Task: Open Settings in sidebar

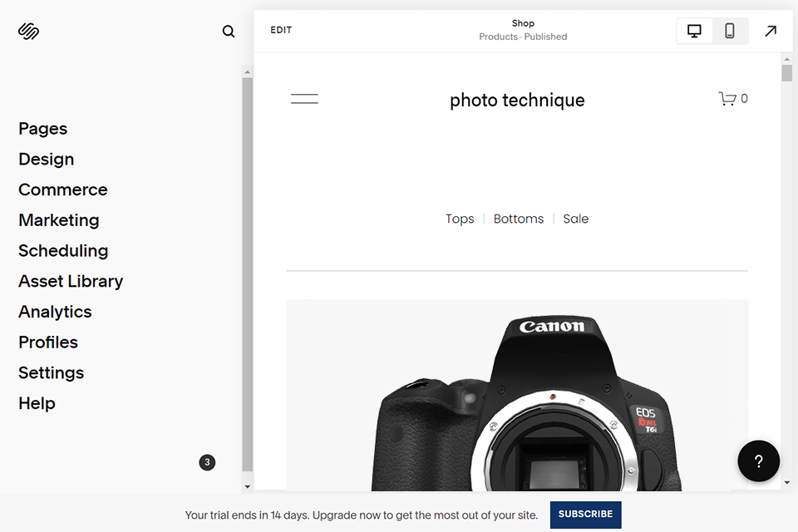Action: click(x=51, y=373)
